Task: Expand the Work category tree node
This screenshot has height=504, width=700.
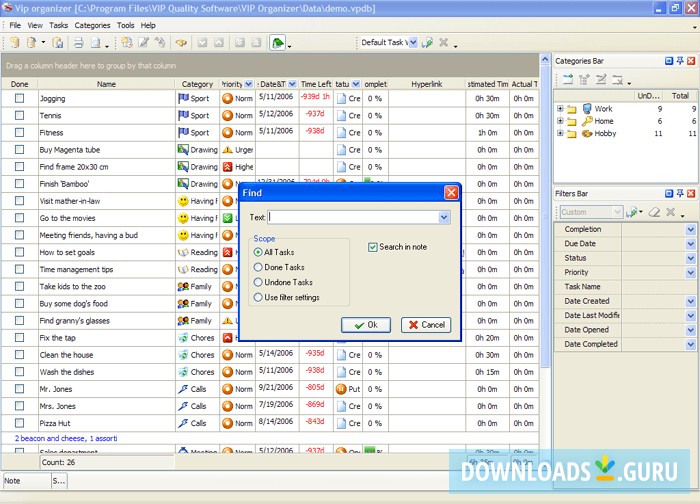Action: click(x=560, y=108)
